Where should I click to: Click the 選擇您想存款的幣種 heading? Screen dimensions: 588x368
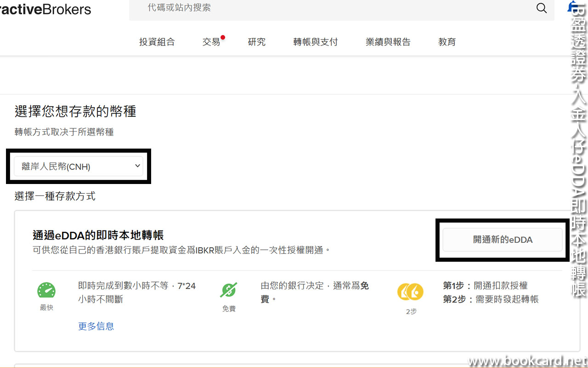pos(75,112)
